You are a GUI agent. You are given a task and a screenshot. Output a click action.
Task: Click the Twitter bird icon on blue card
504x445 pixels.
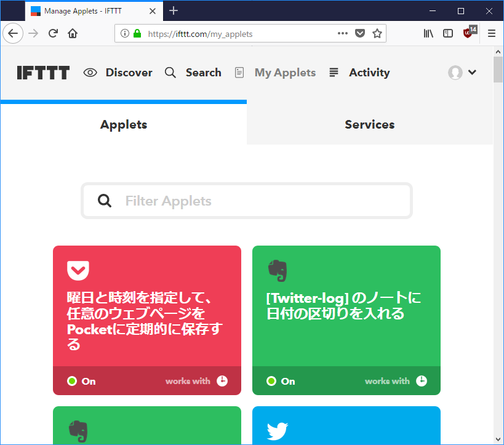pyautogui.click(x=278, y=431)
